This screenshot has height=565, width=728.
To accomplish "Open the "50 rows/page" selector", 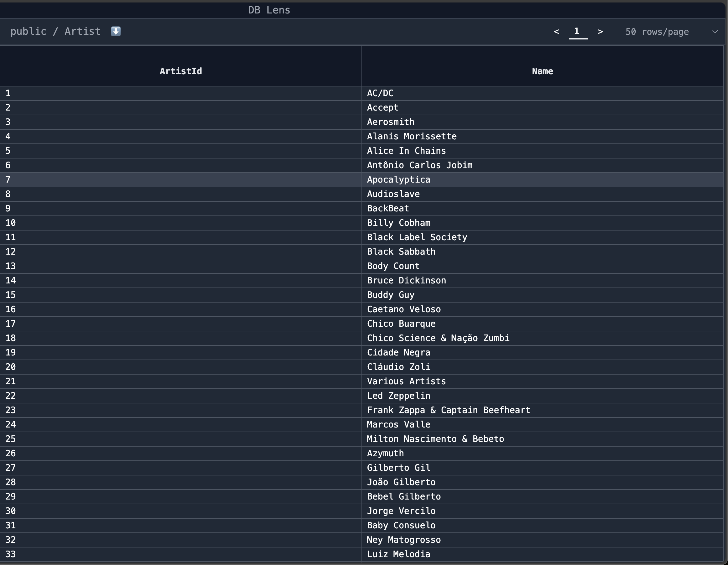I will (x=657, y=32).
